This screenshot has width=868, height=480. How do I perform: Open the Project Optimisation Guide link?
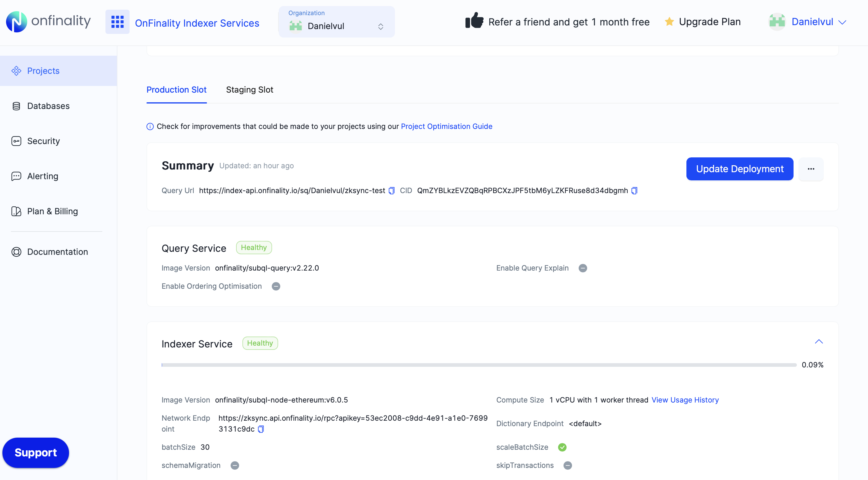pyautogui.click(x=446, y=126)
